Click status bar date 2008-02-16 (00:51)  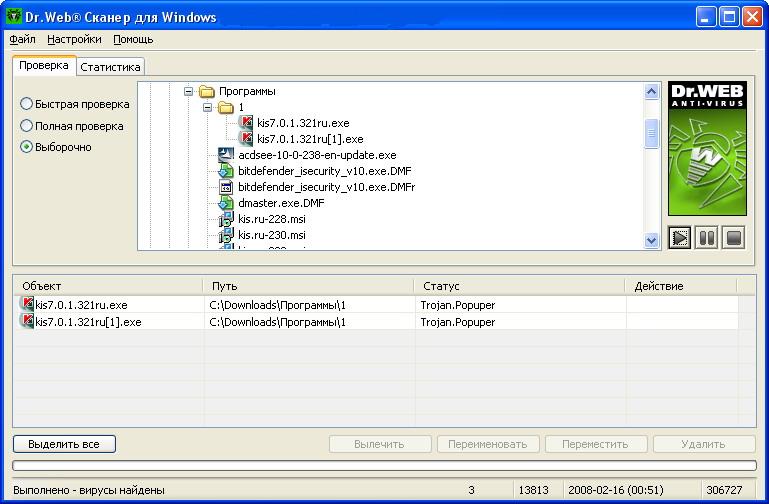(615, 490)
